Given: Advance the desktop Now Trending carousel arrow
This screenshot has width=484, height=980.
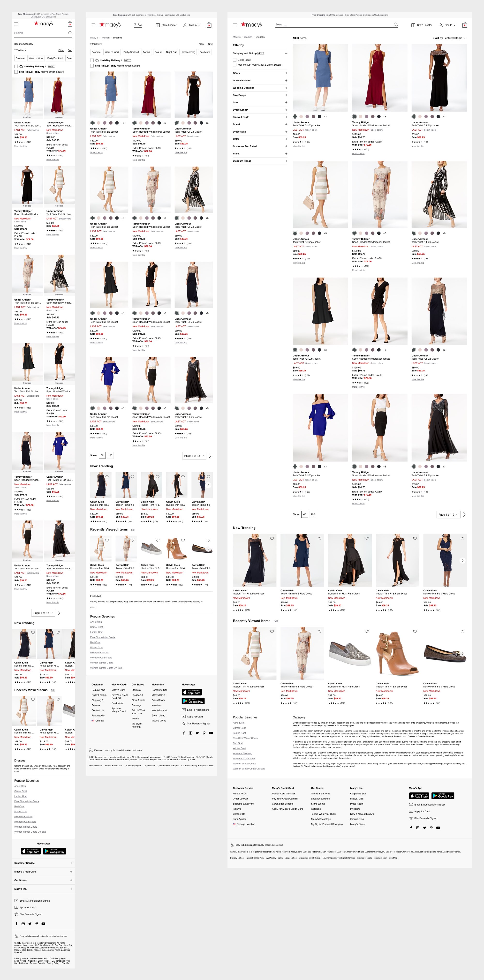Looking at the screenshot, I should point(463,560).
